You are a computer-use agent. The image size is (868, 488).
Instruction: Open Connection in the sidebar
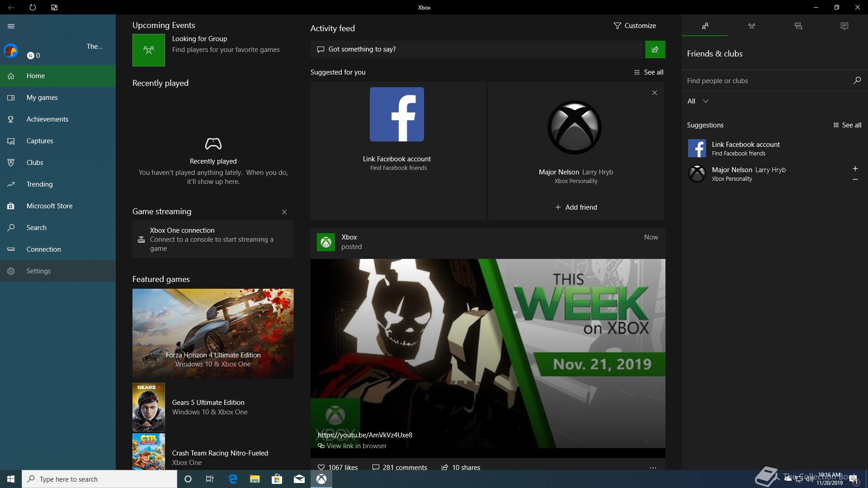pyautogui.click(x=58, y=249)
